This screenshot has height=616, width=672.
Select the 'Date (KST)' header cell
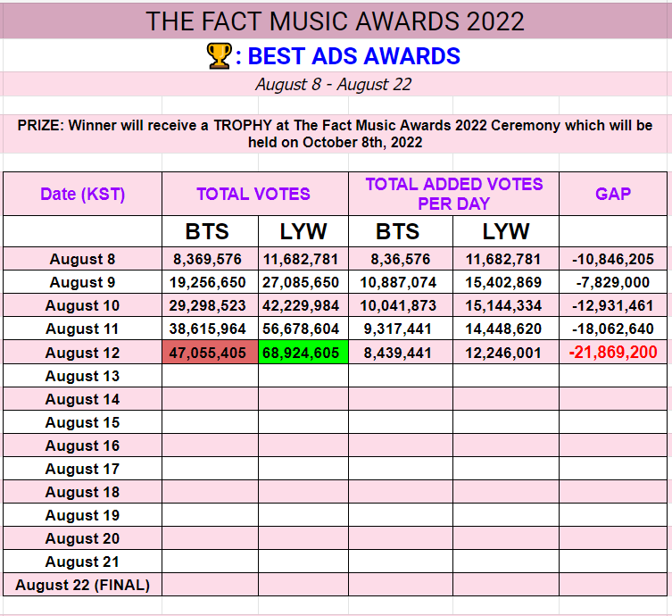point(83,194)
